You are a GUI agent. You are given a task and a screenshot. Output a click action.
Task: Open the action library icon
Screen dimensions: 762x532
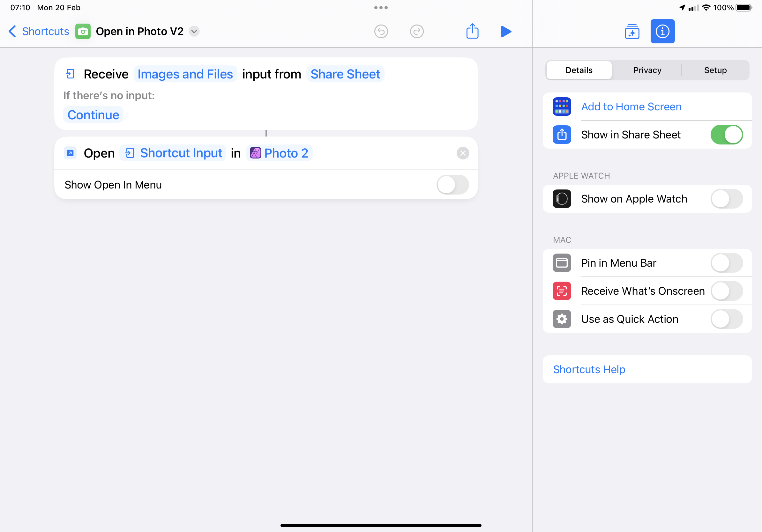tap(632, 32)
